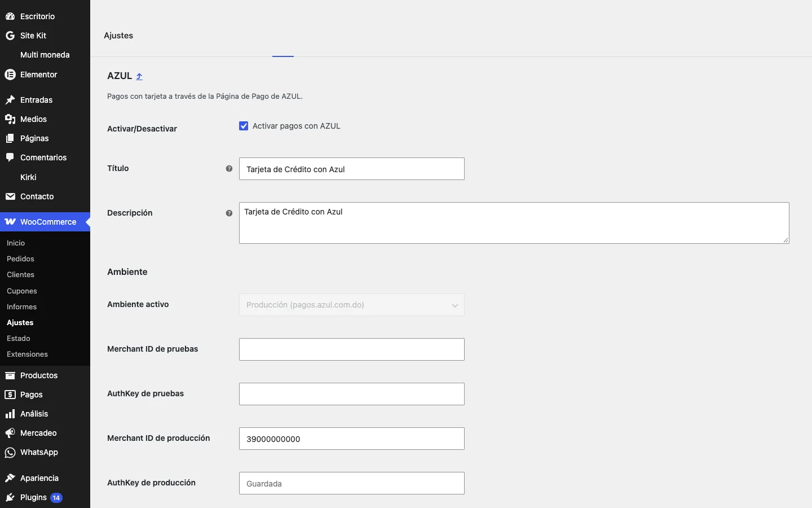Open Clientes submenu link
812x508 pixels.
pyautogui.click(x=20, y=274)
